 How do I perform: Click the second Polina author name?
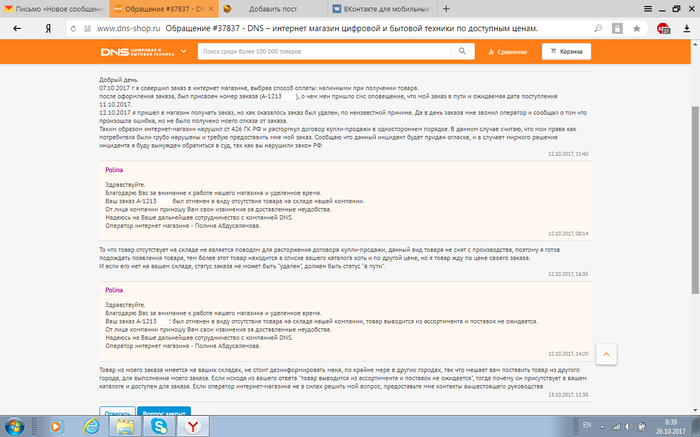click(114, 290)
